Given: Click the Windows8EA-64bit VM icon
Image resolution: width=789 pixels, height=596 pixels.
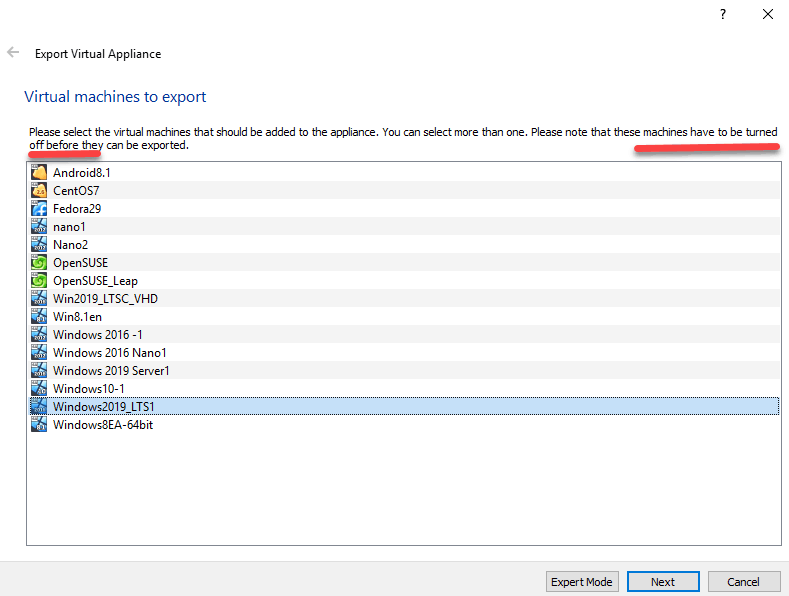Looking at the screenshot, I should (x=39, y=424).
